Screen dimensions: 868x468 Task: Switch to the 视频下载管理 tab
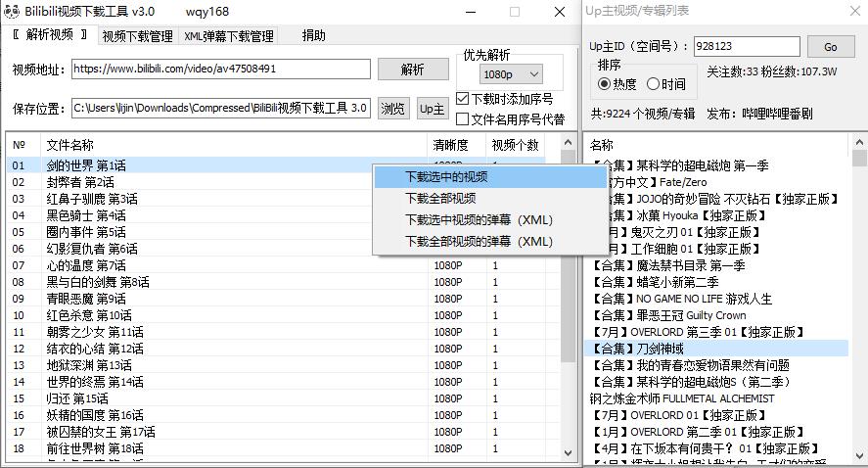[x=137, y=36]
